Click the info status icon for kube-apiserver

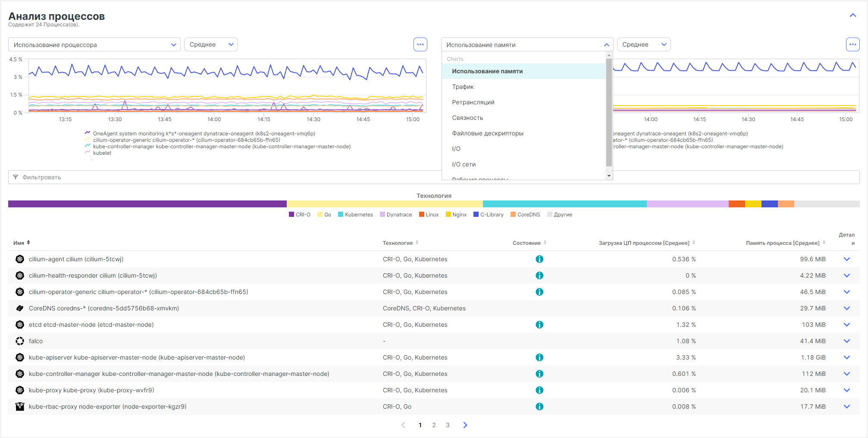click(539, 357)
